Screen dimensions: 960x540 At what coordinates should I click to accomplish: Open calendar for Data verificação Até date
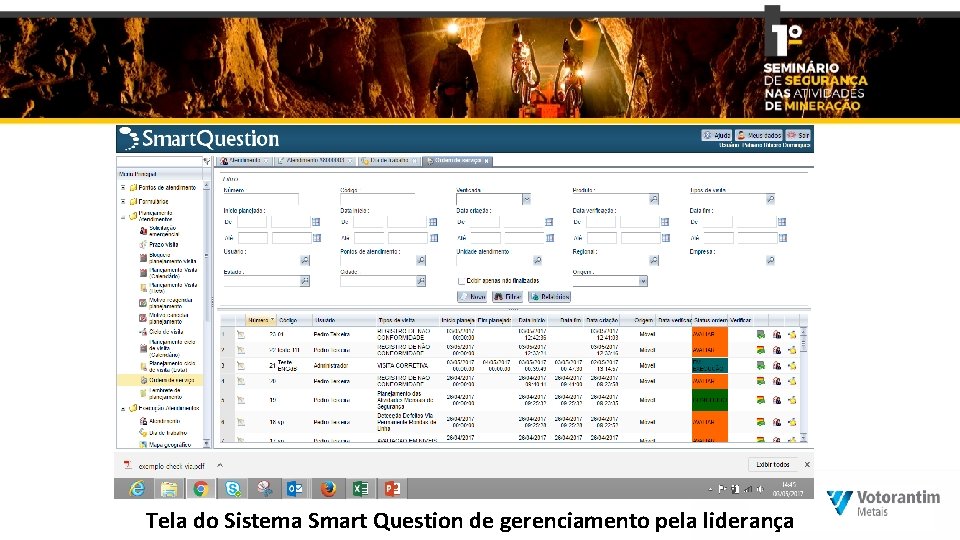tap(666, 238)
